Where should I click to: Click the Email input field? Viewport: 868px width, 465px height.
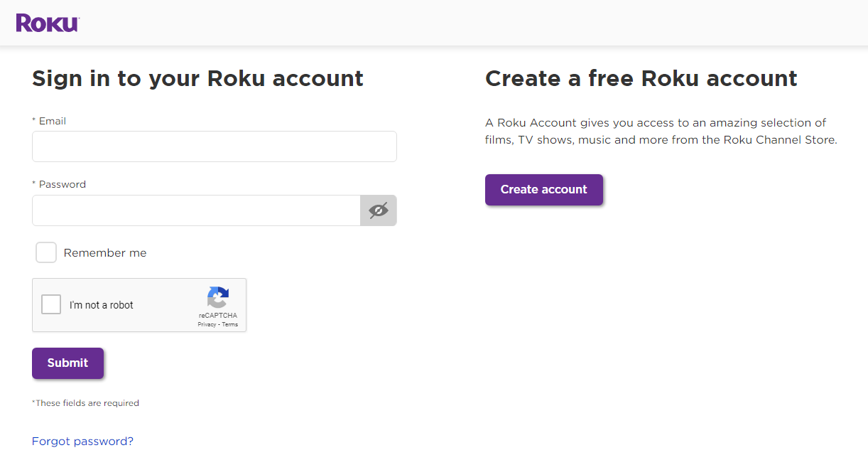(214, 146)
